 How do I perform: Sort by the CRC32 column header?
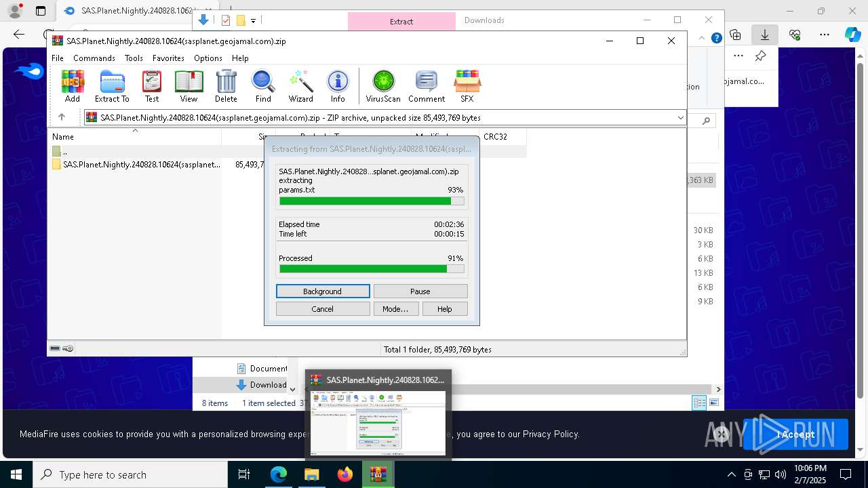tap(502, 137)
